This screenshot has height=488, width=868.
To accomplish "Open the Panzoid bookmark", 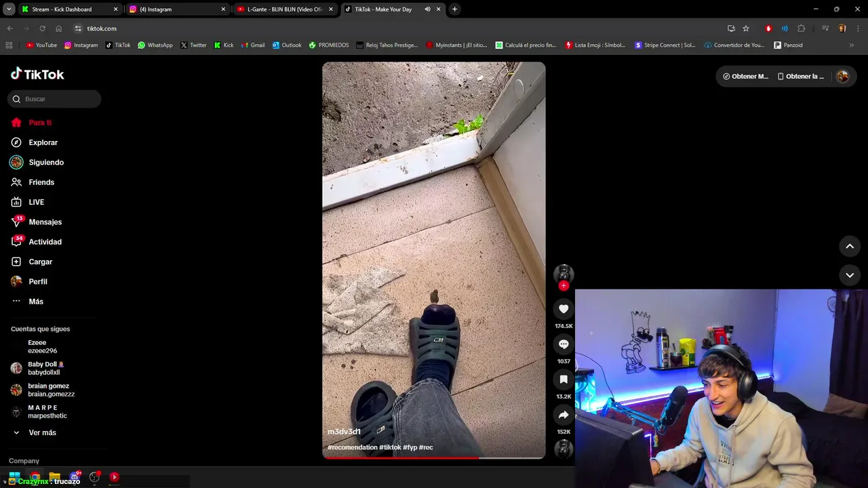I will tap(789, 45).
